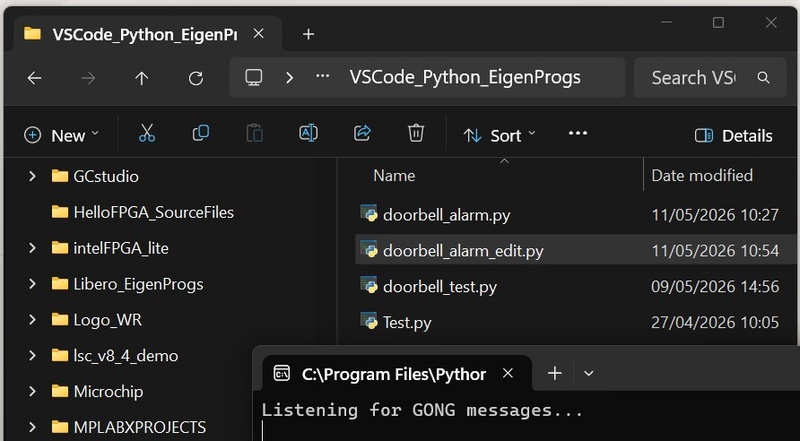This screenshot has height=441, width=800.
Task: Click date 11/05/2026 10:54 cell
Action: coord(715,251)
